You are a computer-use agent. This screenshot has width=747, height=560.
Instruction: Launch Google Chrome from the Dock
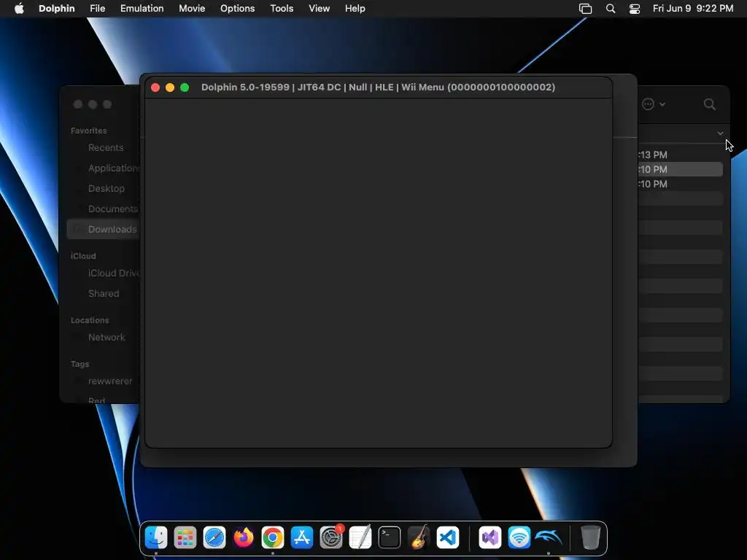tap(273, 537)
